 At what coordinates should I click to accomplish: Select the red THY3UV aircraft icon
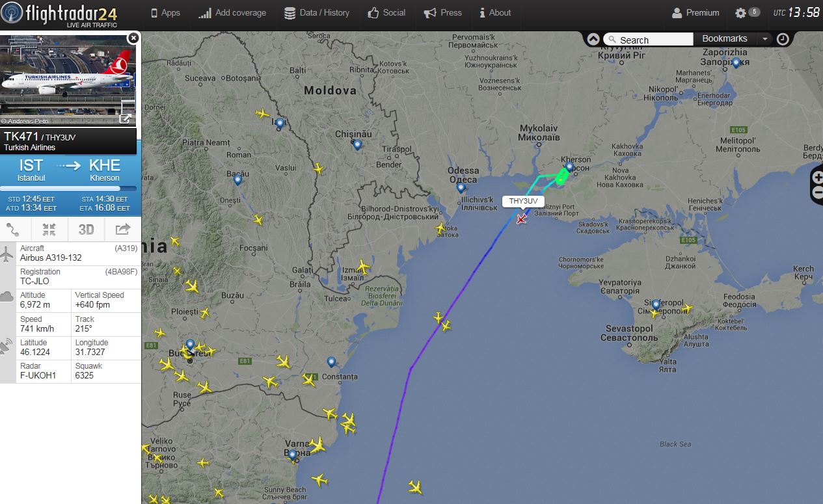(x=521, y=219)
